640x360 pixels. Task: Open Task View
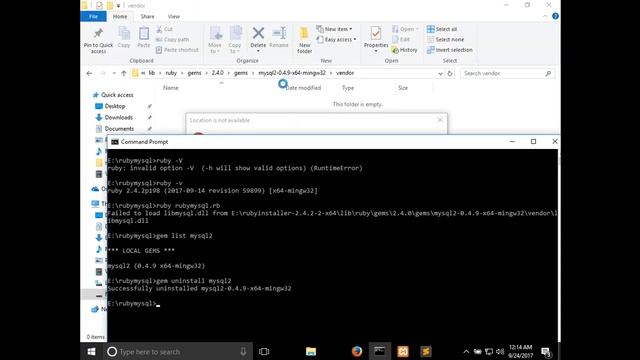[264, 351]
